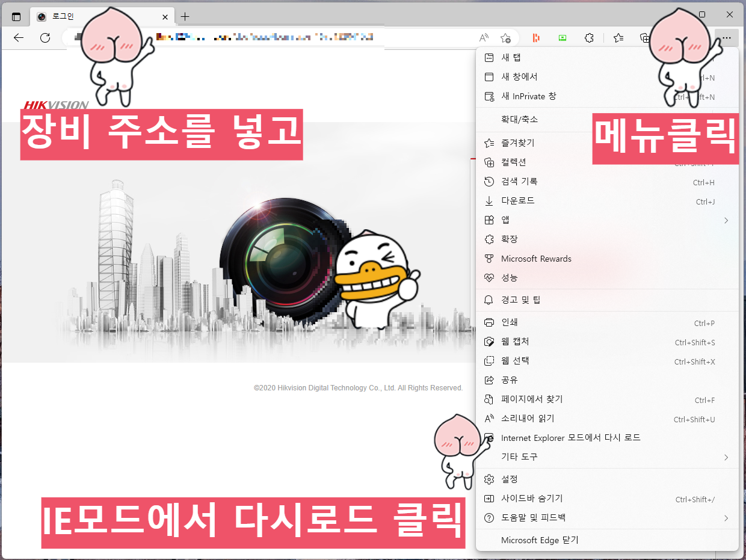Click the browser back arrow

pos(19,38)
